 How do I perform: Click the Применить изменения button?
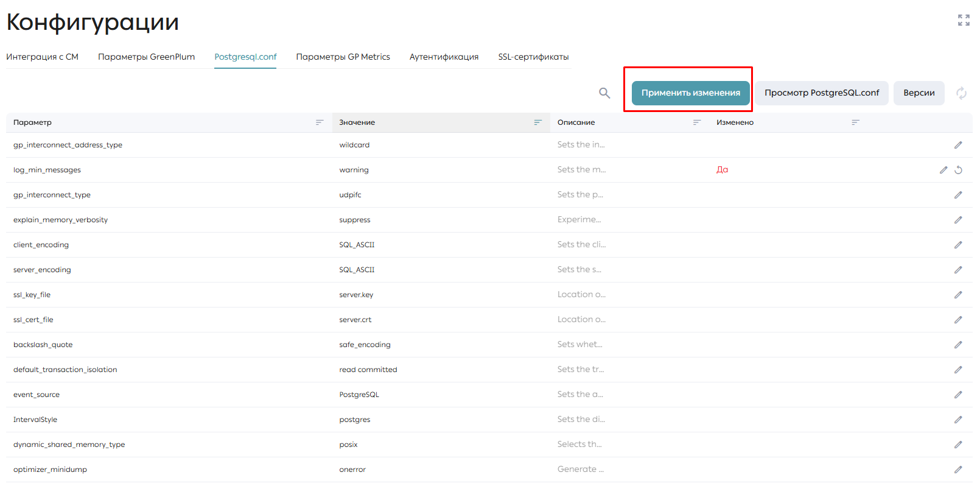tap(691, 93)
